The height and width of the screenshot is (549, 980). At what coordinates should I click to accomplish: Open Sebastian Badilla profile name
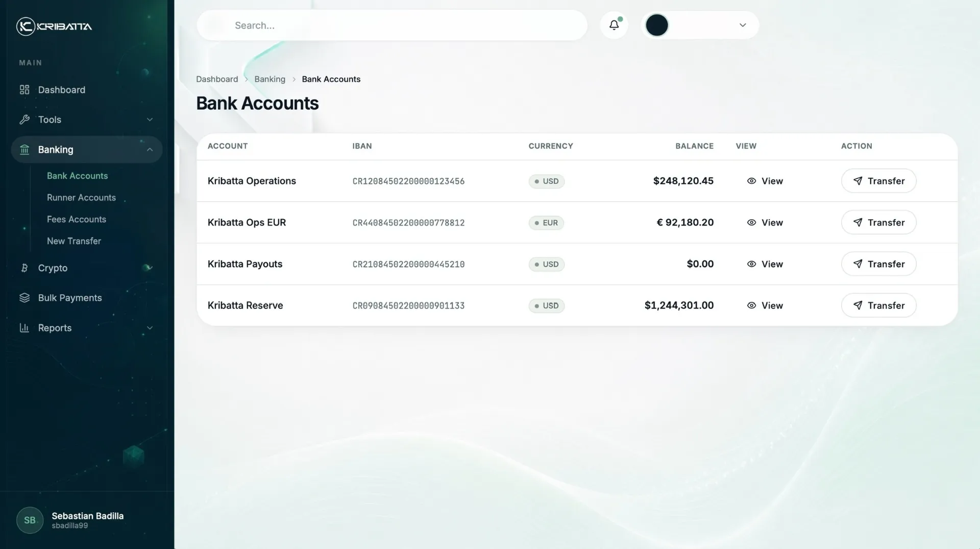click(87, 516)
